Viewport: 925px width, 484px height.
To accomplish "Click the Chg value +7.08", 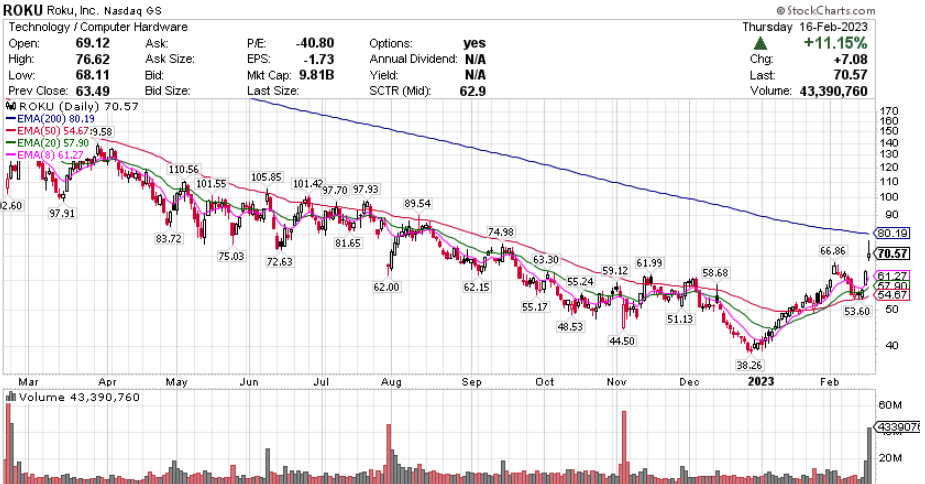I will (x=850, y=59).
